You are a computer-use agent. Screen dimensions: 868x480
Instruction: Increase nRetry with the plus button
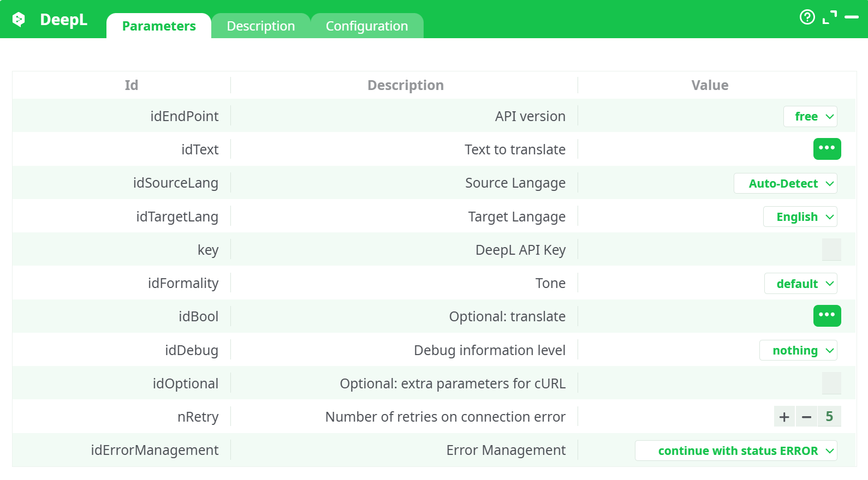click(784, 417)
